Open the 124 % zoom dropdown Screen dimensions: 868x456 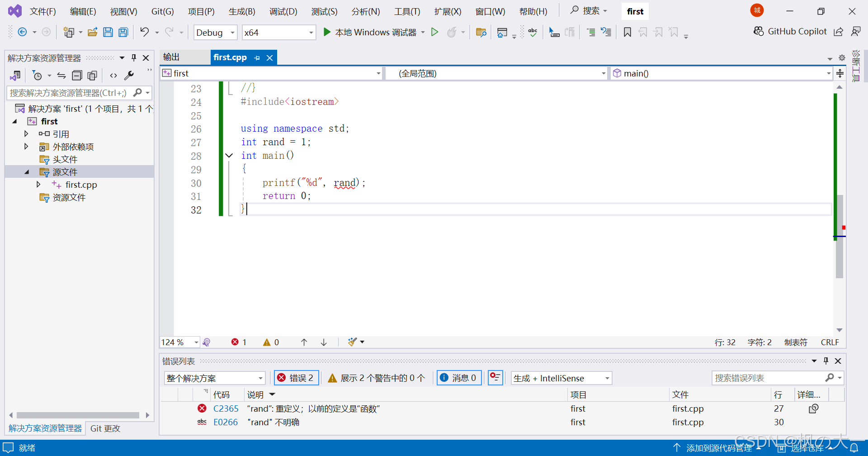click(180, 342)
